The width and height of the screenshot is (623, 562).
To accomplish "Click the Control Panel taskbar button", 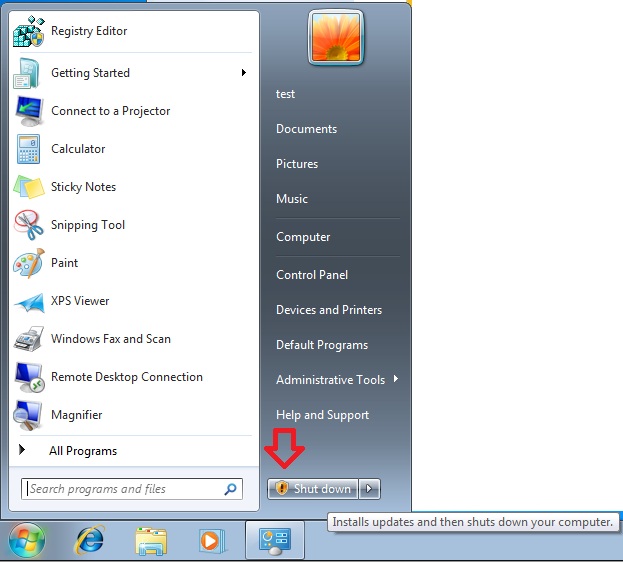I will 275,541.
